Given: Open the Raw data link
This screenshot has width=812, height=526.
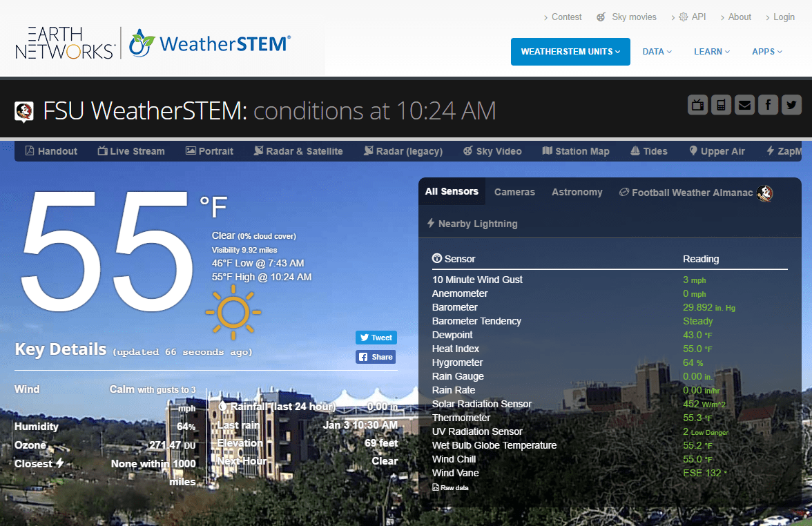Looking at the screenshot, I should (x=450, y=487).
